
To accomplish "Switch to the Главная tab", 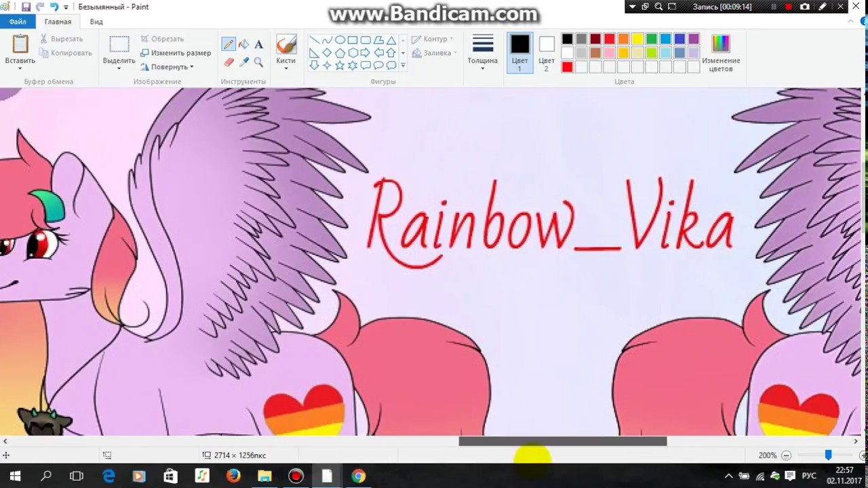I will [x=58, y=22].
